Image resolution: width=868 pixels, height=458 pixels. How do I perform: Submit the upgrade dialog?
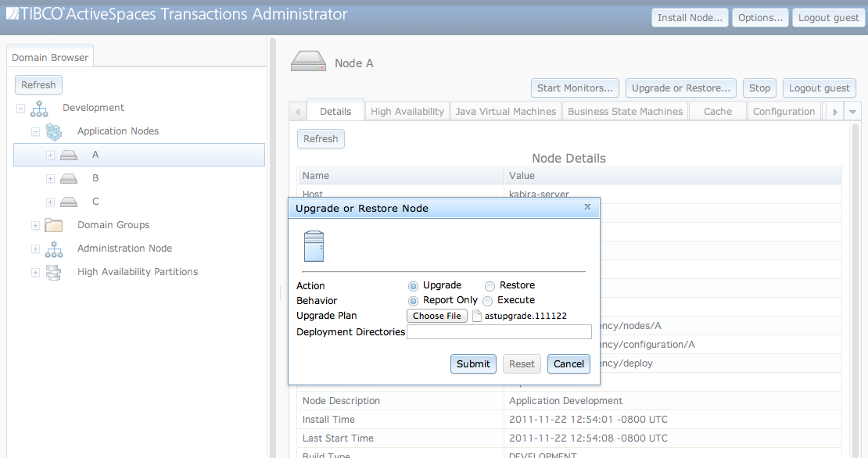click(x=473, y=364)
